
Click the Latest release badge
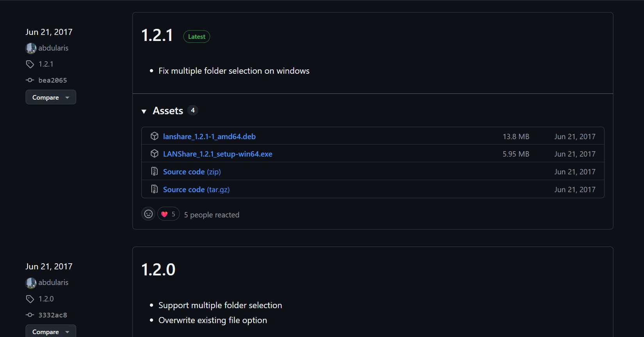coord(196,36)
